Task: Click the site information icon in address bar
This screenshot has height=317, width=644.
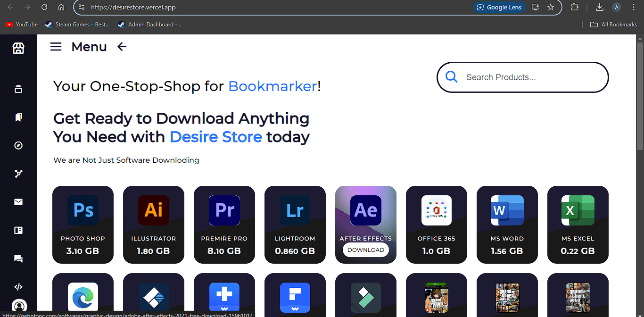Action: point(82,7)
